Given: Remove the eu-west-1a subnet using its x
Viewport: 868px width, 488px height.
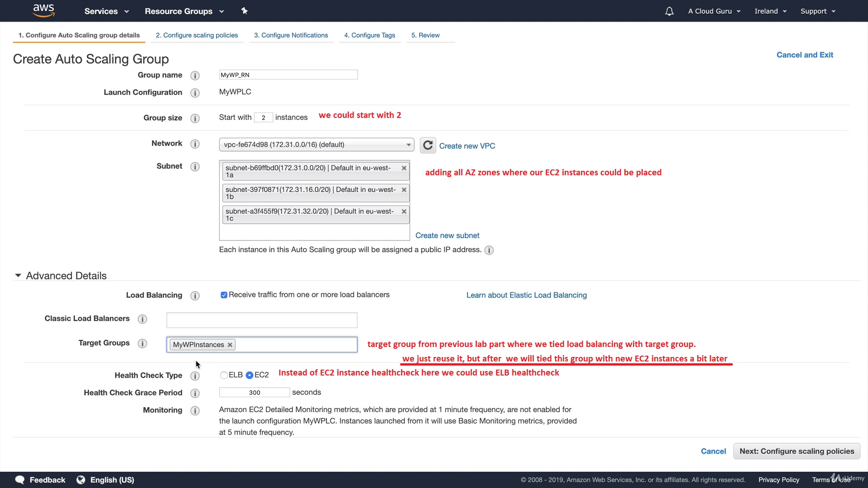Looking at the screenshot, I should pos(404,168).
